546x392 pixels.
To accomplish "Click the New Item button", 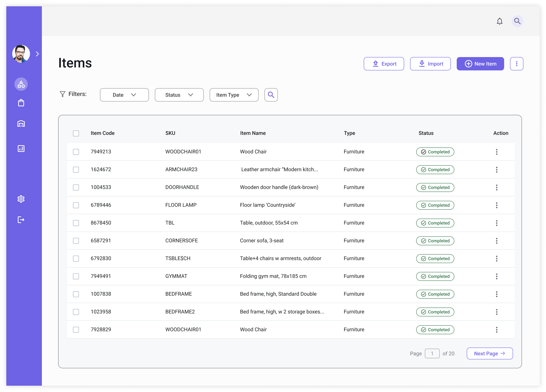I will pyautogui.click(x=480, y=64).
